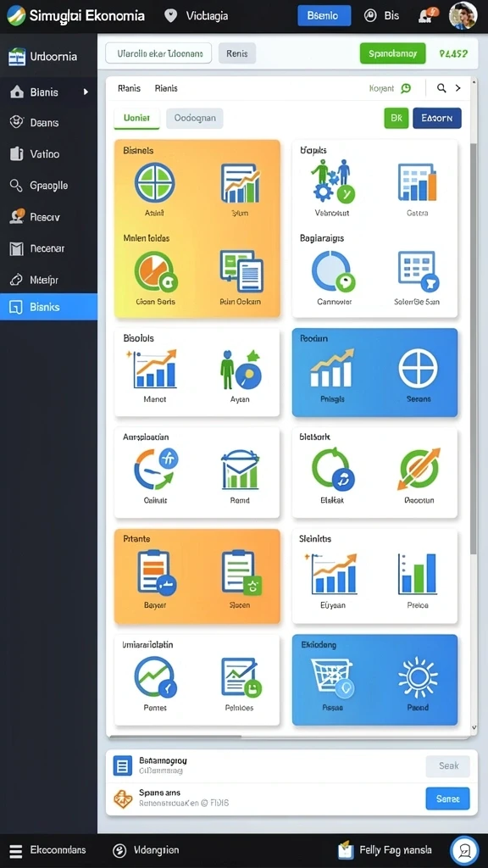488x868 pixels.
Task: Open the Caiitait circular arrows icon
Action: coord(156,470)
